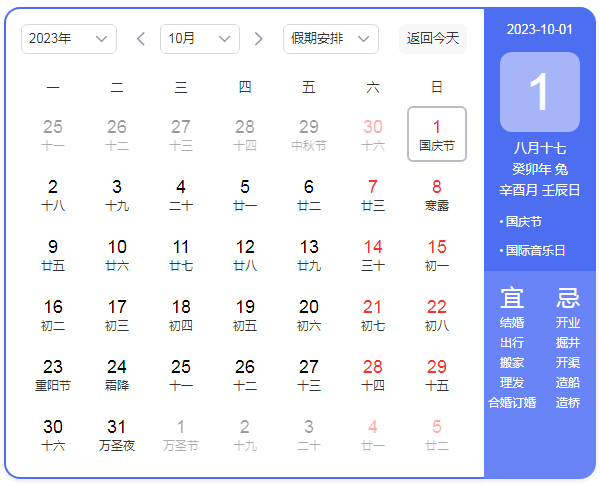
Task: Select October 24 霜降 date
Action: (x=117, y=375)
